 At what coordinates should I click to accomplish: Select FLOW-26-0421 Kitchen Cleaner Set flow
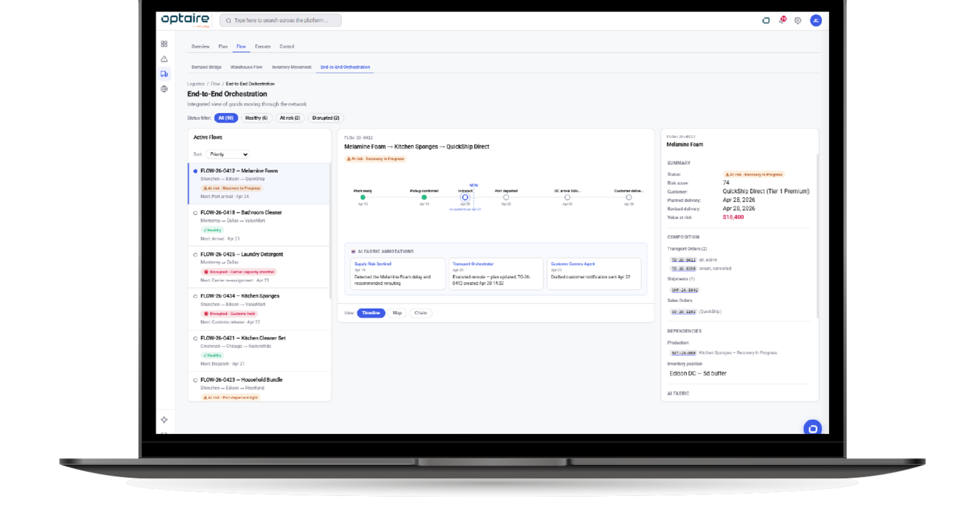(259, 351)
